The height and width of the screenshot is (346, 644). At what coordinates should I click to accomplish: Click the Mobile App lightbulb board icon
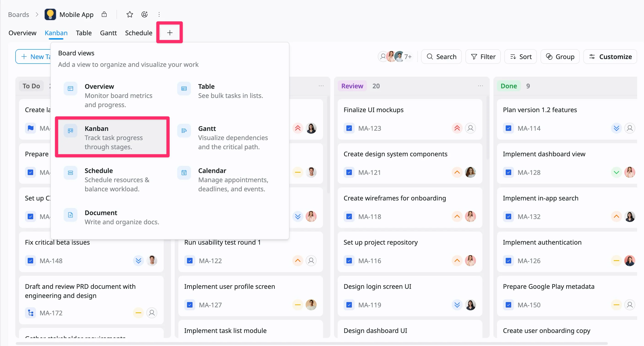click(x=50, y=14)
